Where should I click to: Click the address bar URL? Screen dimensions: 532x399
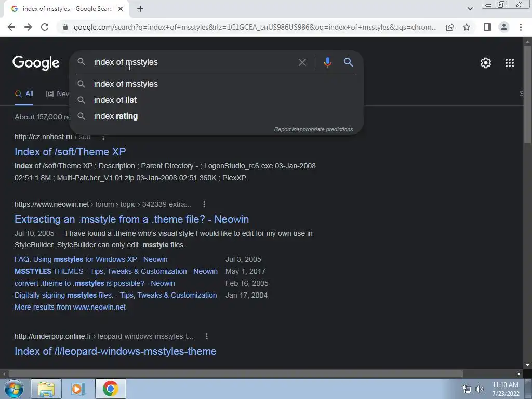(x=255, y=27)
